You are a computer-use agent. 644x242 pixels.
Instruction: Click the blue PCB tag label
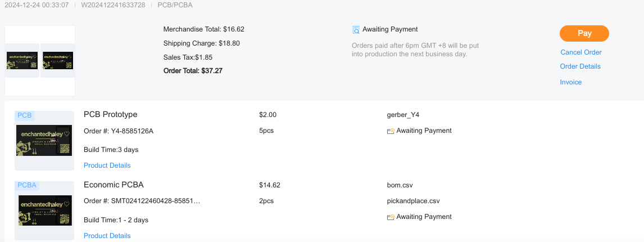click(25, 115)
